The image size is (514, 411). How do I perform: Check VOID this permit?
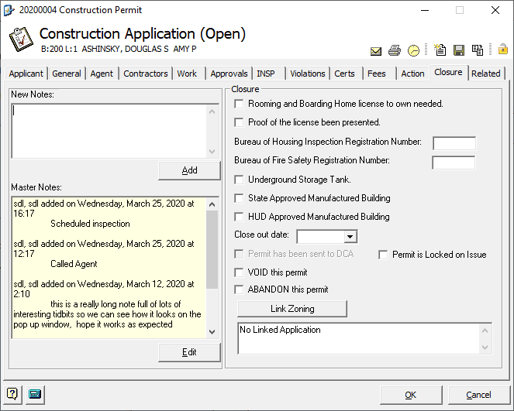239,272
